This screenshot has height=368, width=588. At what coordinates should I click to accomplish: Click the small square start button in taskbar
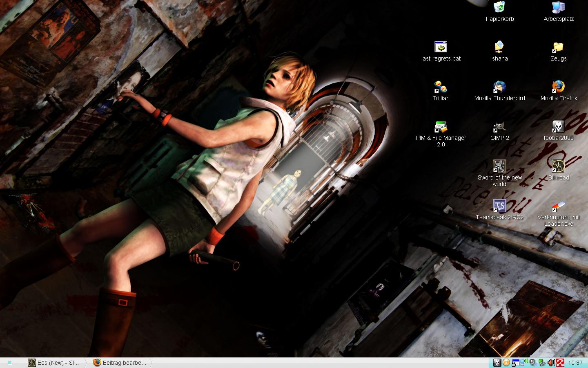(10, 363)
